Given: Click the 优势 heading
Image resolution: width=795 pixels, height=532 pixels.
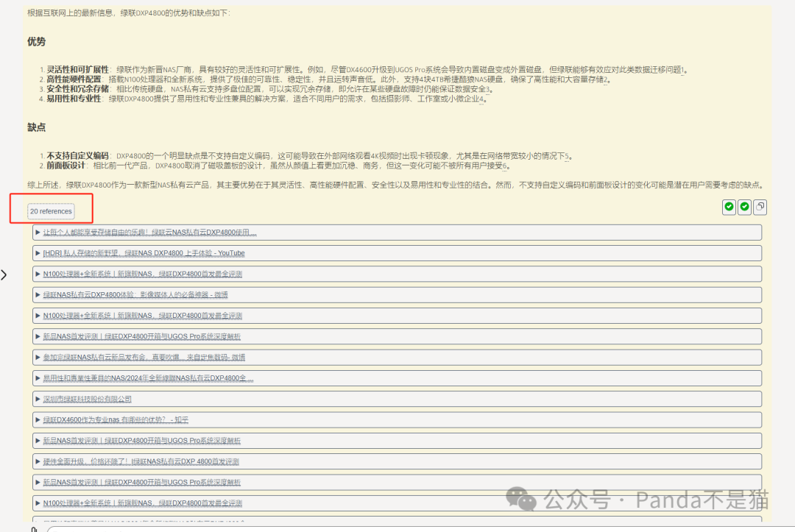Looking at the screenshot, I should tap(37, 41).
